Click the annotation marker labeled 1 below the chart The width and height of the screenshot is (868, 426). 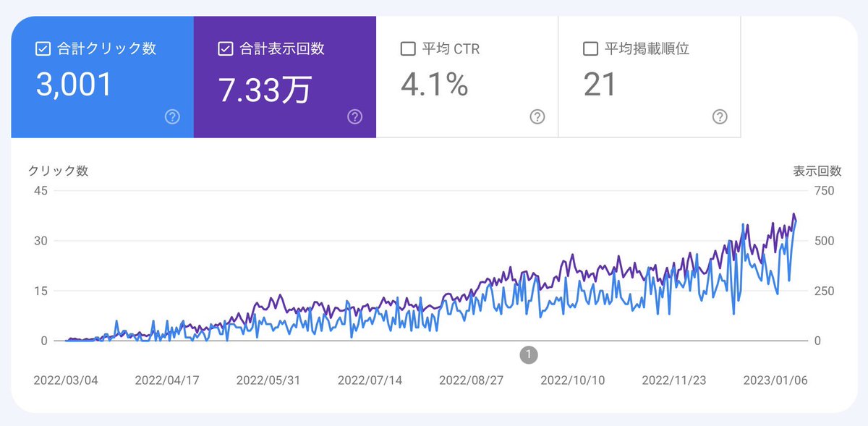(x=528, y=354)
